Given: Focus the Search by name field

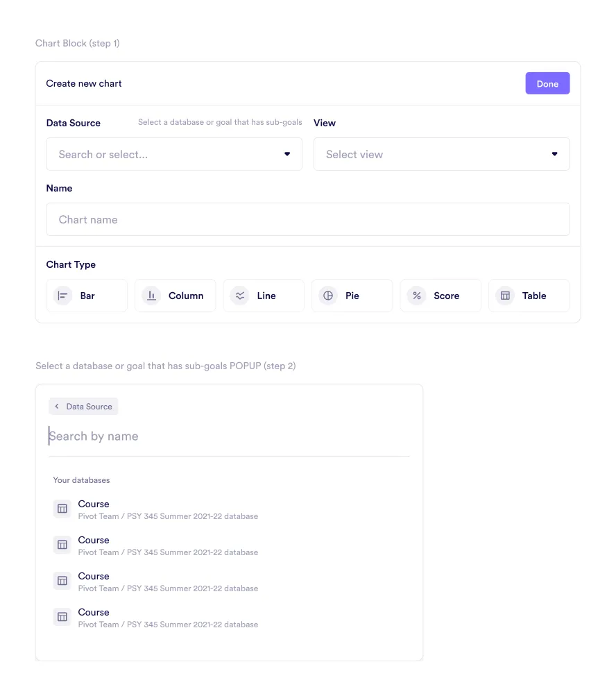Looking at the screenshot, I should point(229,436).
